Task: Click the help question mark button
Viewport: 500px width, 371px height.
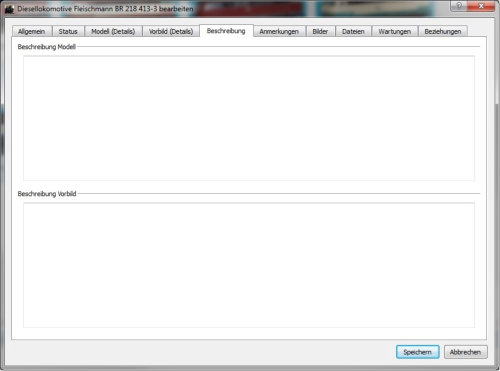Action: [x=460, y=6]
